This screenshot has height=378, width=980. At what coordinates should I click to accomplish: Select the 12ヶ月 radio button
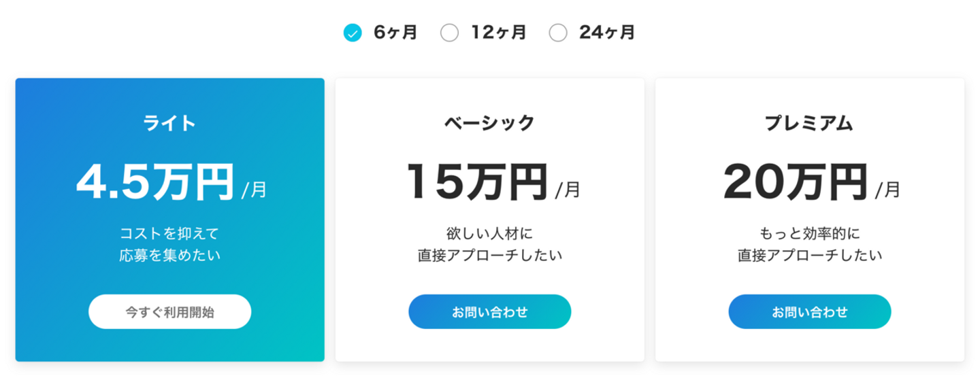pyautogui.click(x=449, y=33)
